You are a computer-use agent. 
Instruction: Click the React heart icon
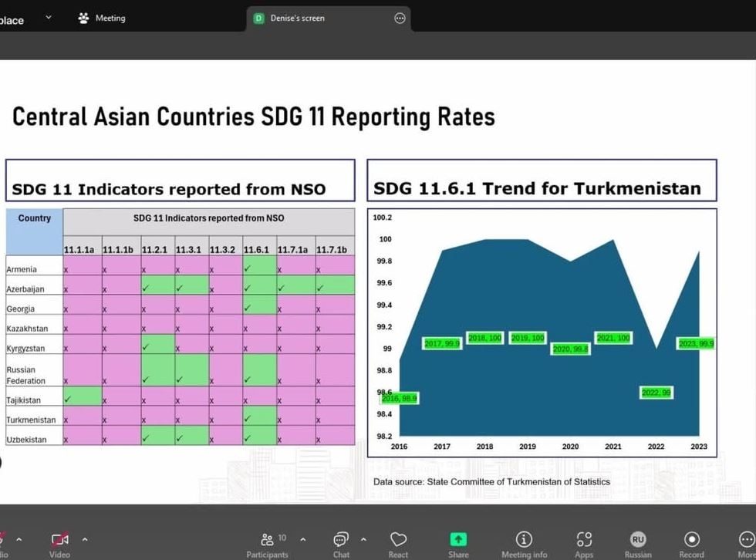398,540
